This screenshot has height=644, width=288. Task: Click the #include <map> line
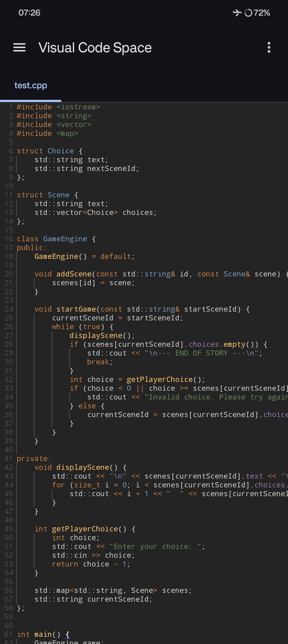47,133
